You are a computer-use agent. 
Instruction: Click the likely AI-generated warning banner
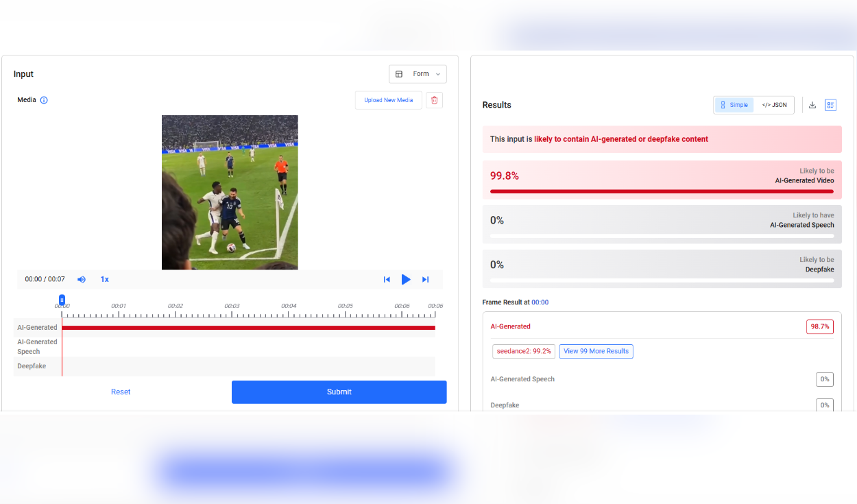pyautogui.click(x=662, y=139)
